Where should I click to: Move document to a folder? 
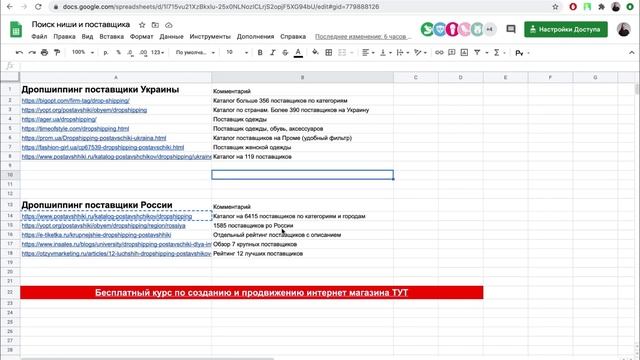point(155,25)
